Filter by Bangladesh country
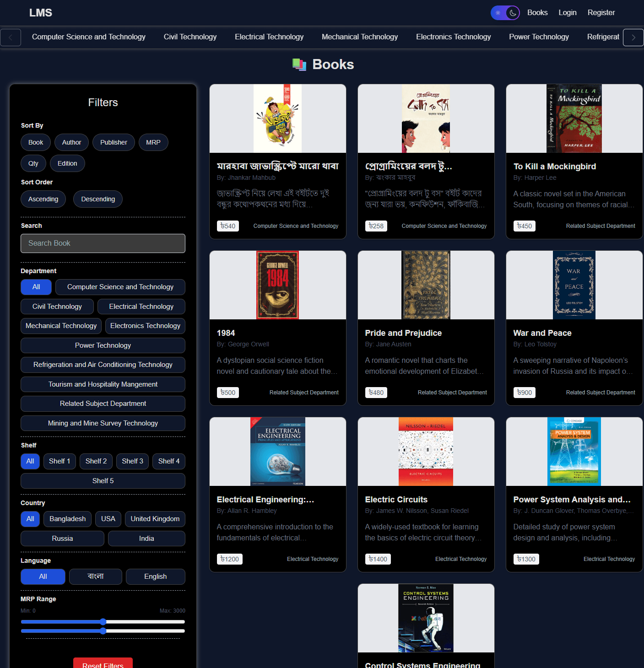 (x=67, y=519)
